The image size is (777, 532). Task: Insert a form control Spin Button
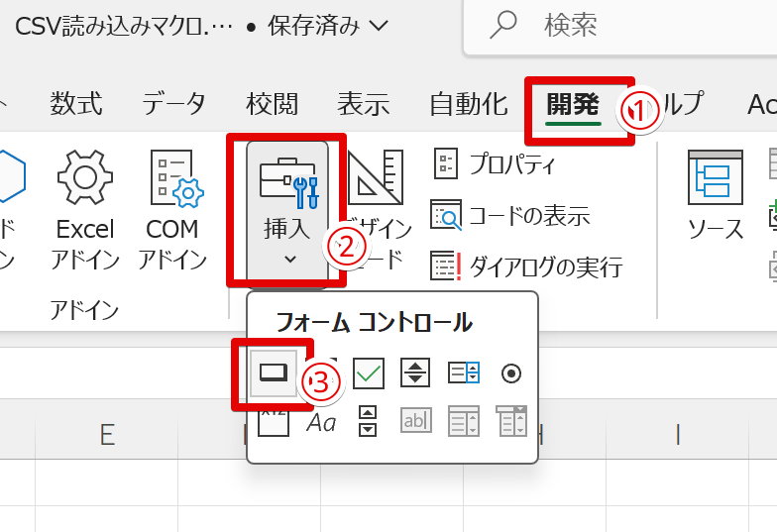pos(415,372)
